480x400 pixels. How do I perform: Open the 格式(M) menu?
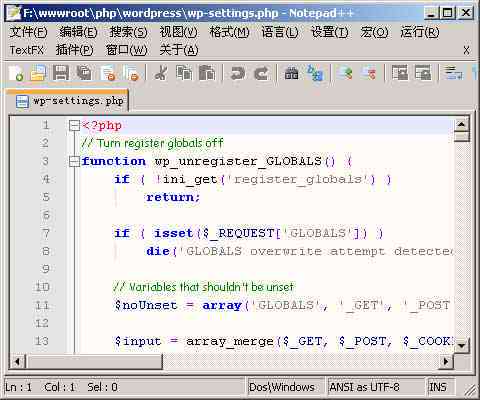(x=229, y=32)
